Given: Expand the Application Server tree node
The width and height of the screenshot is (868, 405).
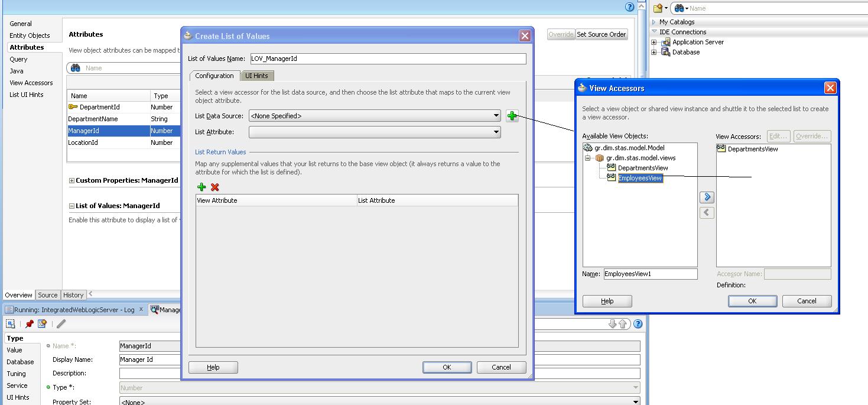Looking at the screenshot, I should pyautogui.click(x=652, y=41).
